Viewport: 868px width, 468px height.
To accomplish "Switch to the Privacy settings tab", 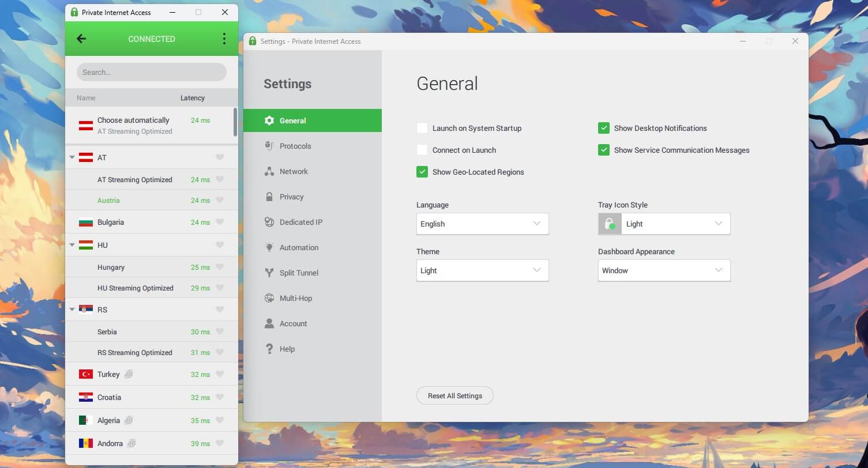I will (x=313, y=197).
